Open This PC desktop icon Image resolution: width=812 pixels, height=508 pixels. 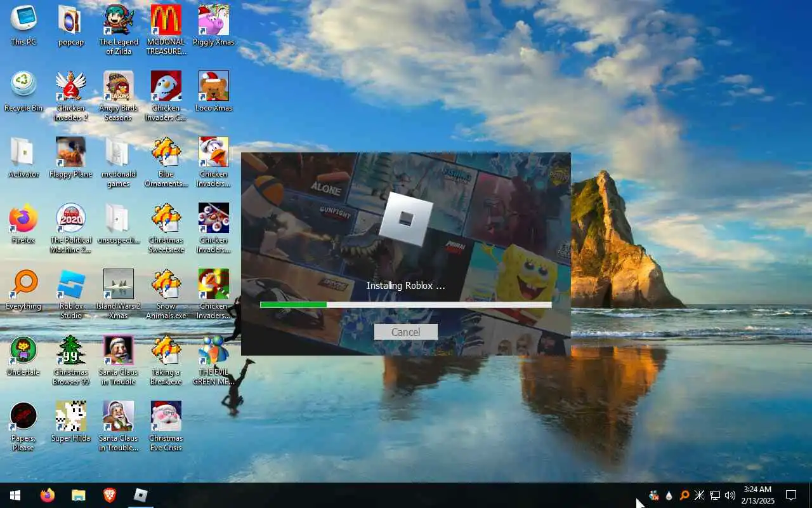point(23,25)
